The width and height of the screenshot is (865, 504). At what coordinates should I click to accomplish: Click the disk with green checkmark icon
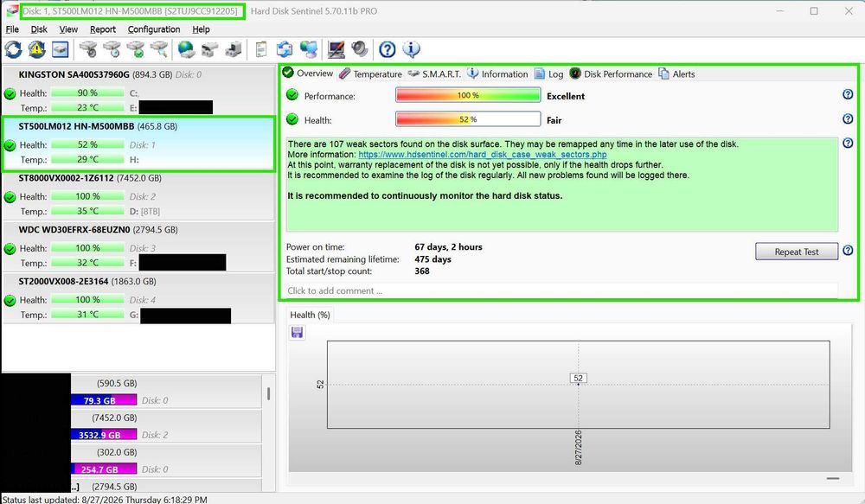tap(136, 49)
